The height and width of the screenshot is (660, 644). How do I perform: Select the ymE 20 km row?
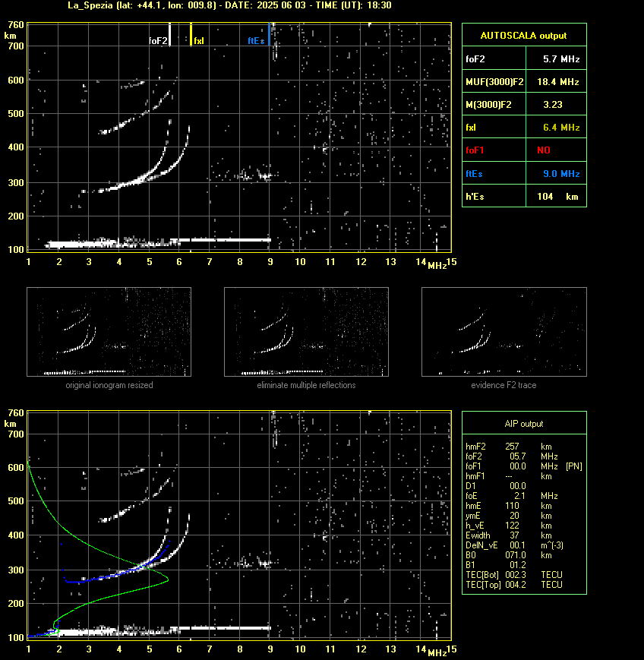click(524, 516)
